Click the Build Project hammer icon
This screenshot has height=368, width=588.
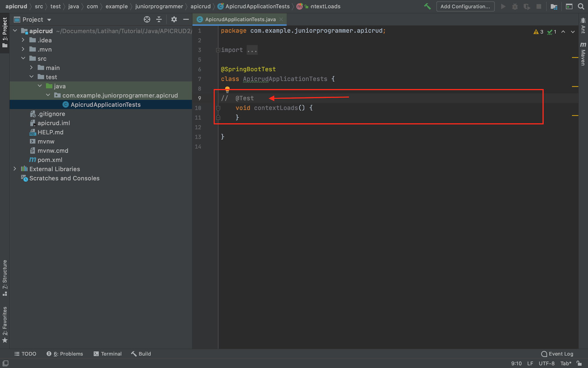coord(427,6)
